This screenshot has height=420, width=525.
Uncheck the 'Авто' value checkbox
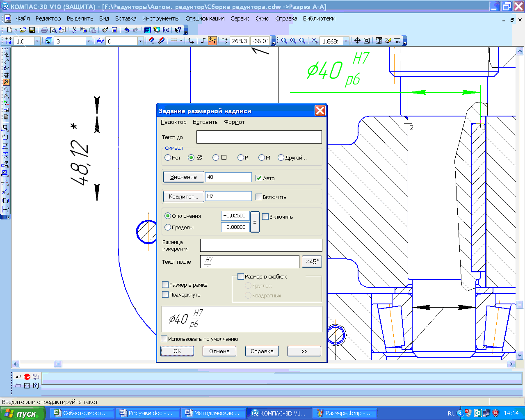(259, 178)
